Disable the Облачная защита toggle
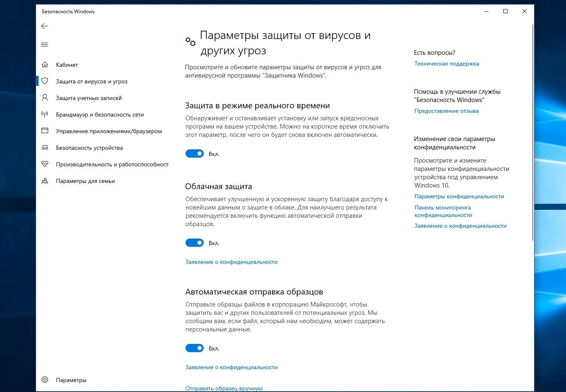This screenshot has width=566, height=392. pyautogui.click(x=195, y=243)
